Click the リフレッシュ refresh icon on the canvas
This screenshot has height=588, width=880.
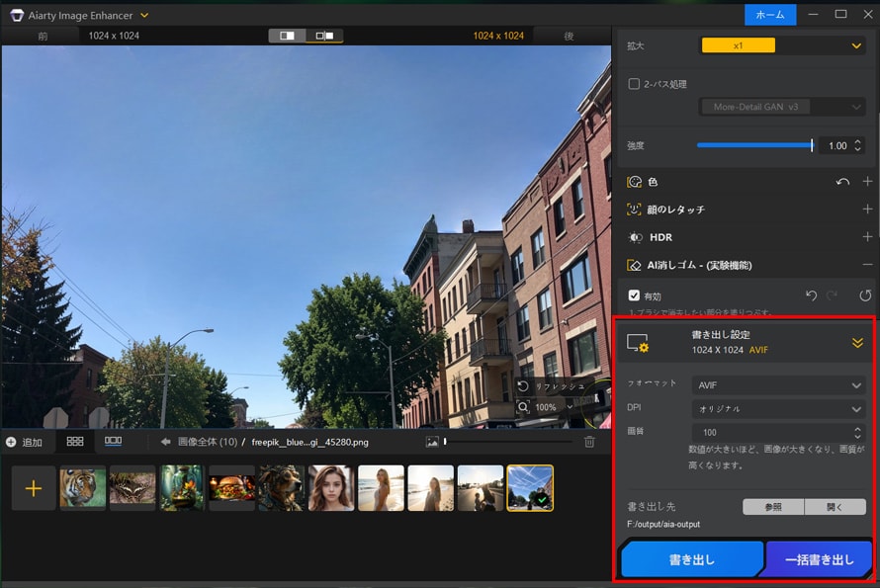click(x=521, y=386)
